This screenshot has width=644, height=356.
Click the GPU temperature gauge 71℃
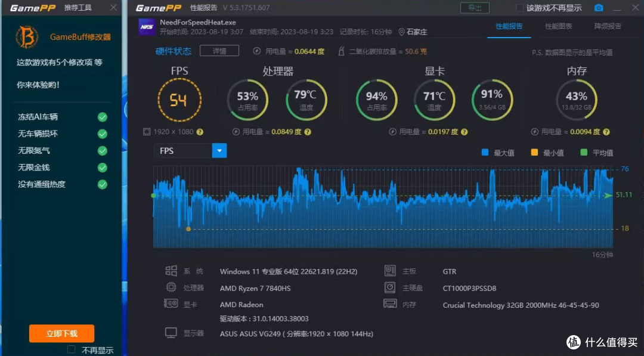[435, 100]
